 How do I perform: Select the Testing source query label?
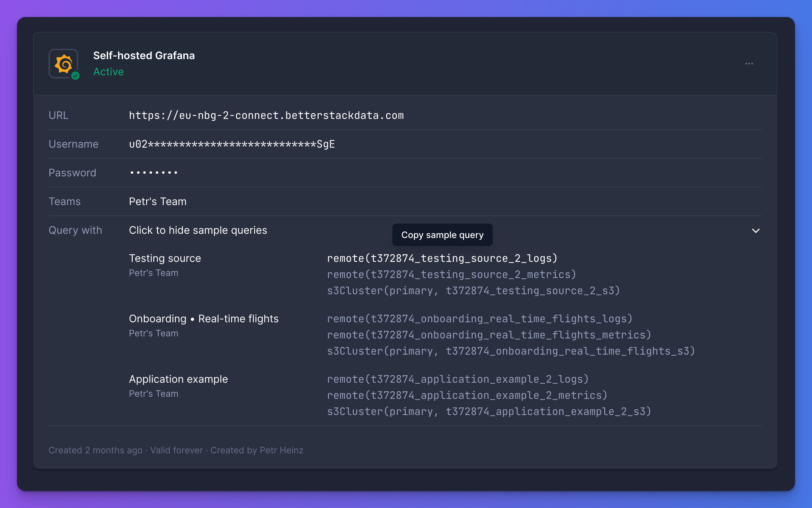click(x=165, y=258)
